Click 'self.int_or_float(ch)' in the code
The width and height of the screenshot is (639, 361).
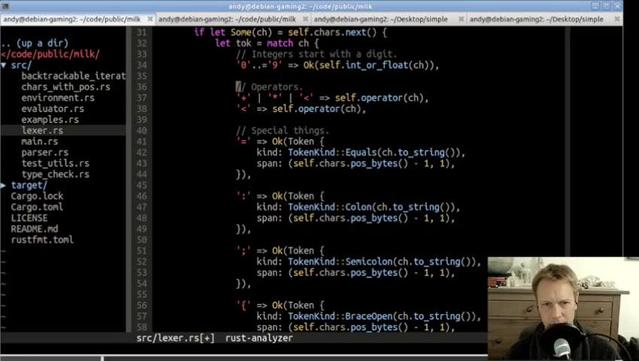[377, 65]
